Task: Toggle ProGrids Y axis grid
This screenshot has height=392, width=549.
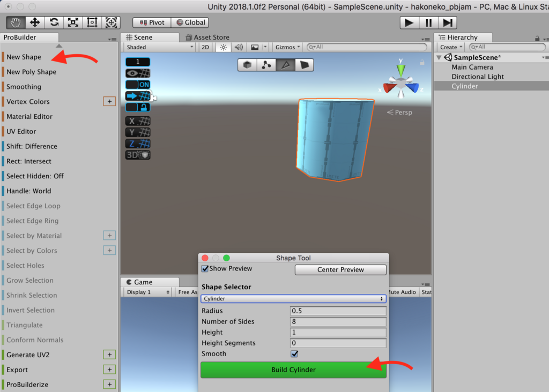Action: 138,132
